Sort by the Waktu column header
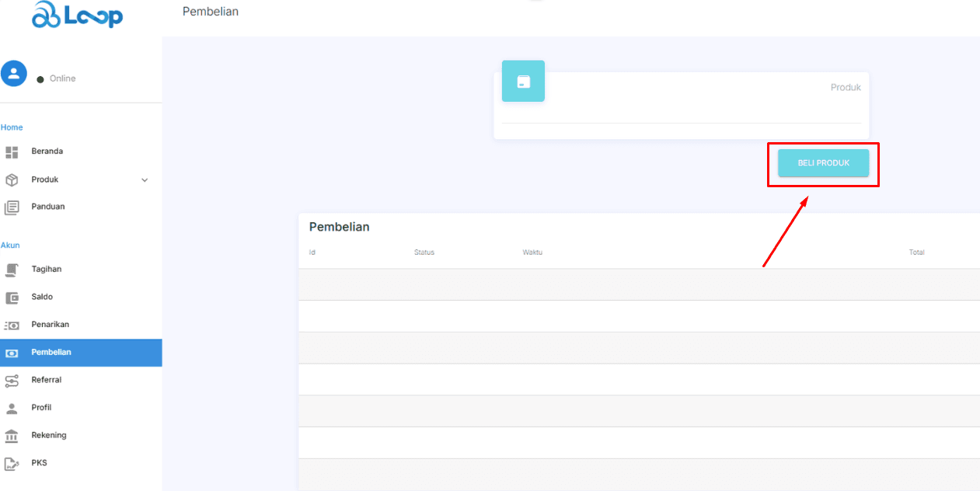This screenshot has height=491, width=980. [x=532, y=252]
